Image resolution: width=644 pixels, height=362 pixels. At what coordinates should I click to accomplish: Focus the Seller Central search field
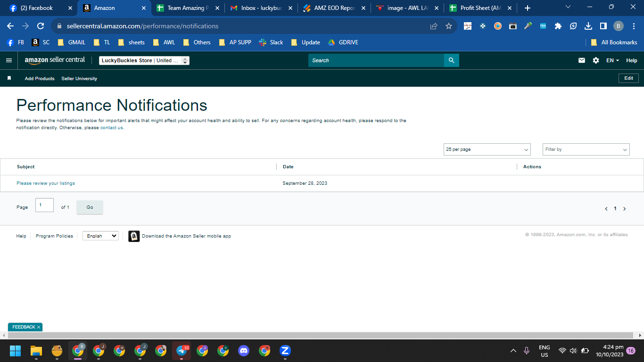coord(376,60)
